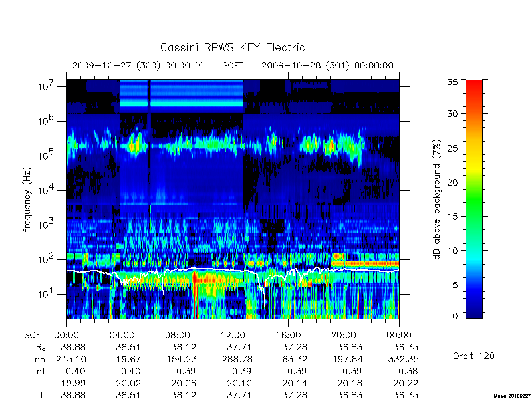The image size is (532, 399).
Task: Click the 'LT' row label
Action: click(41, 383)
